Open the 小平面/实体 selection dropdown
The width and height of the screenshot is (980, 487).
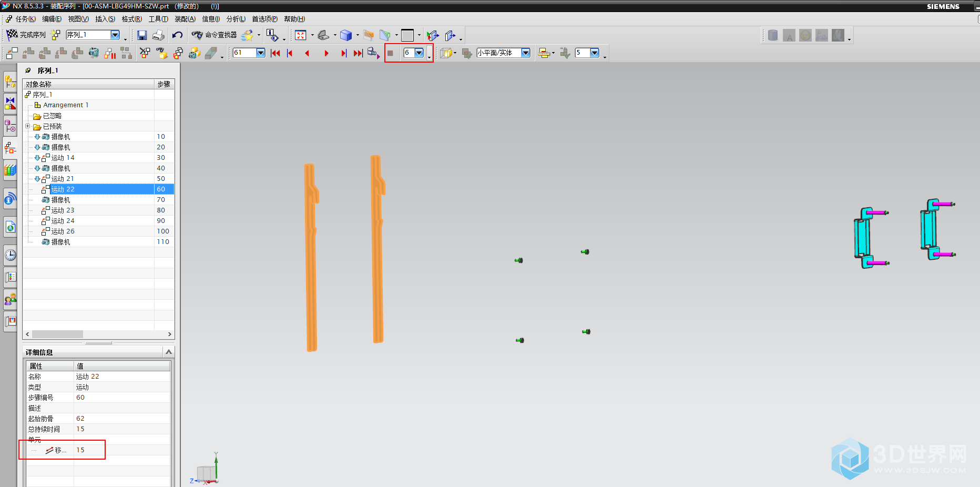click(526, 53)
